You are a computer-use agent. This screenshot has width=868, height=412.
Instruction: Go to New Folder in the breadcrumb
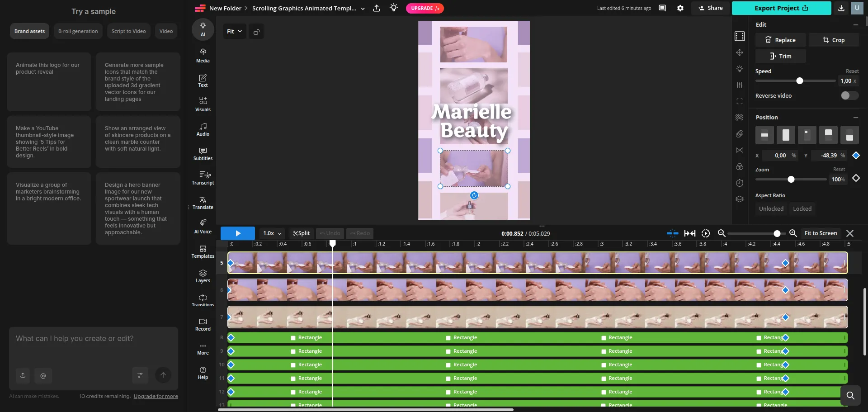click(x=225, y=8)
